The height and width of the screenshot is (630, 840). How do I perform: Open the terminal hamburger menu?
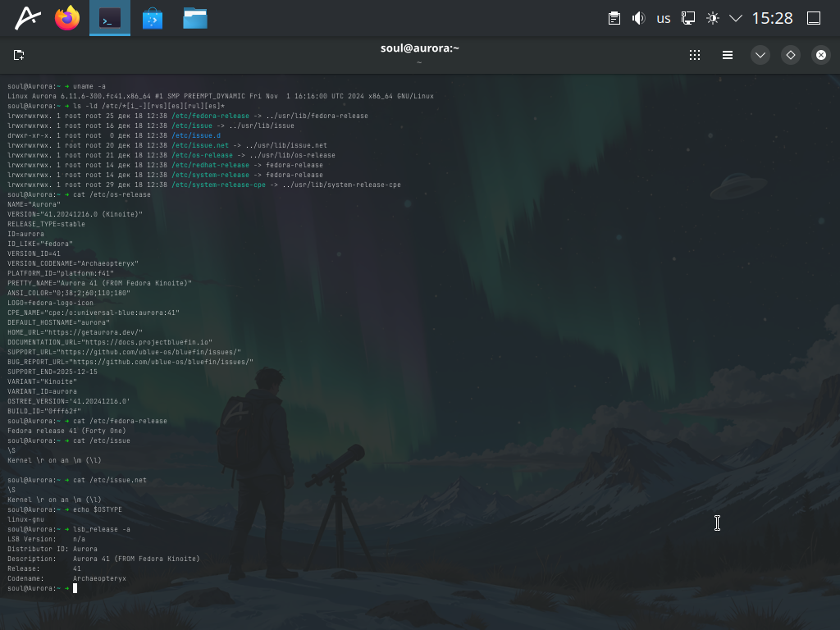coord(728,55)
